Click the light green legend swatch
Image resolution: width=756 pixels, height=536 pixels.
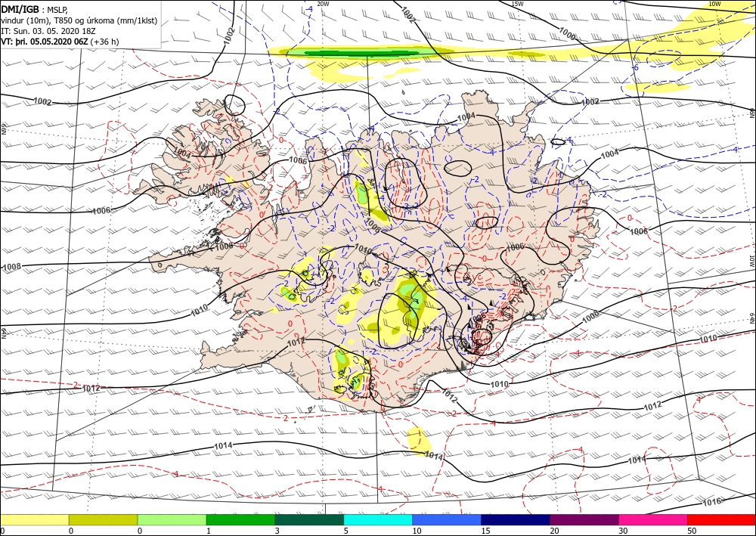point(172,520)
